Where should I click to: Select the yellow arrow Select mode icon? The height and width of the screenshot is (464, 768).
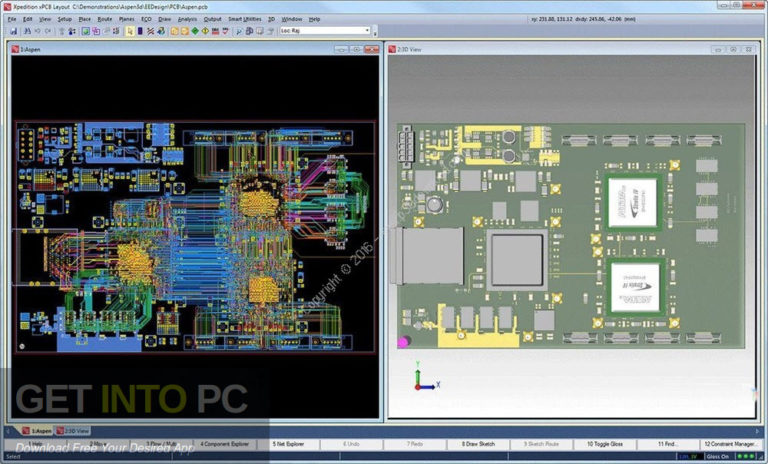130,31
